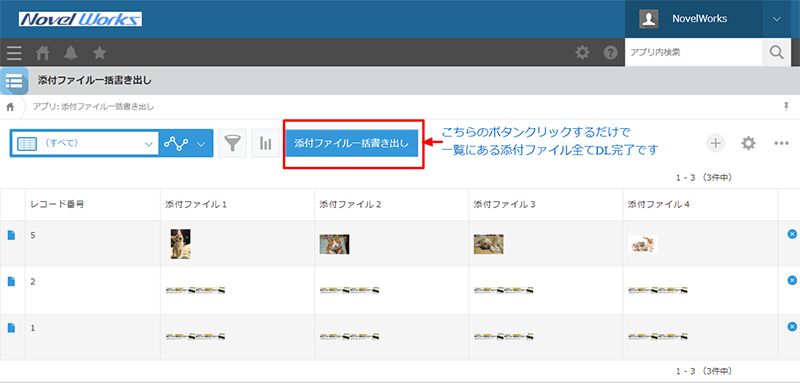Screen dimensions: 800x383
Task: Delete record 2 with the X icon
Action: pos(792,280)
